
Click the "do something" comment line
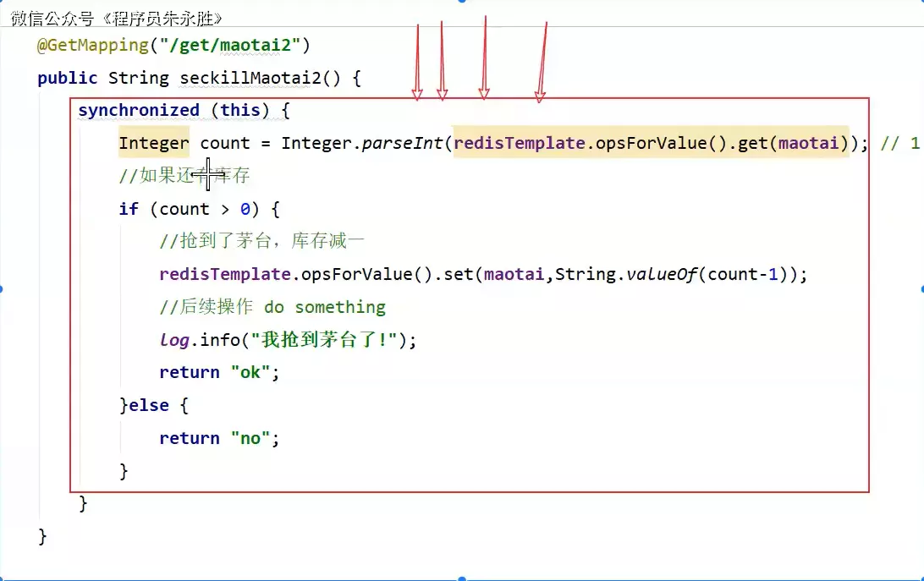click(x=272, y=307)
